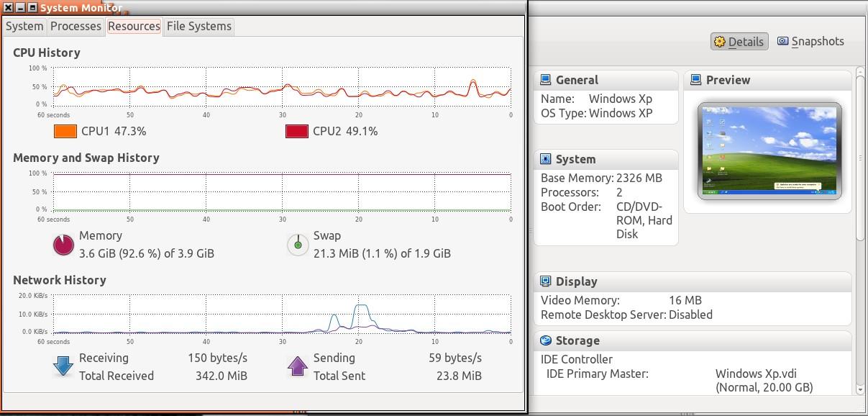Click the General section monitor icon
This screenshot has height=416, width=868.
point(547,79)
